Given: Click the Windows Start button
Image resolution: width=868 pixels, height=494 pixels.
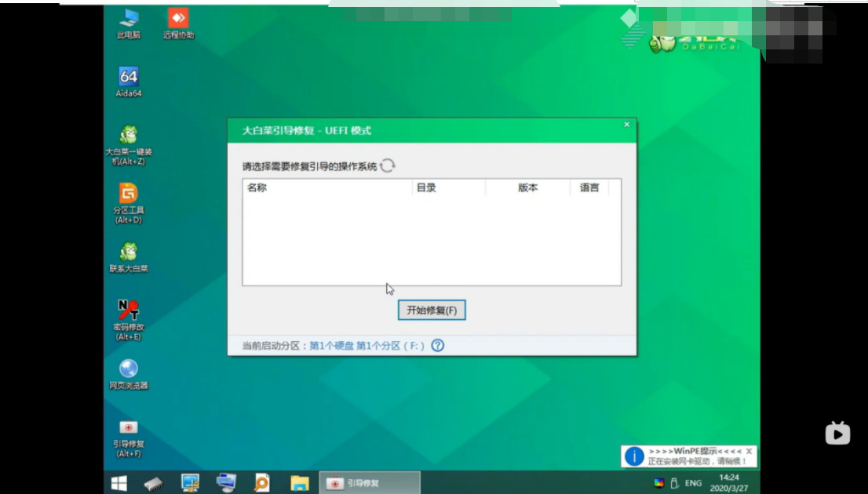Looking at the screenshot, I should click(x=119, y=483).
